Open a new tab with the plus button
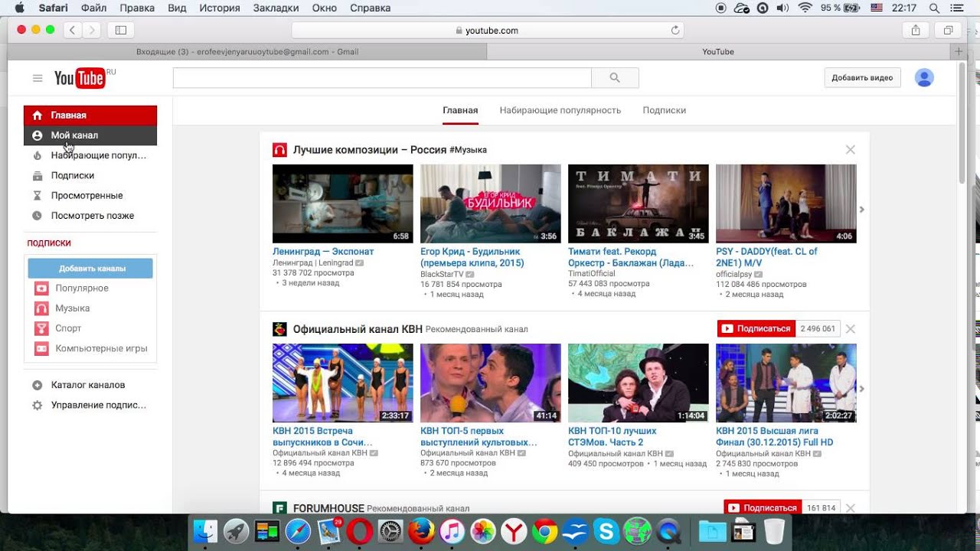The image size is (980, 551). [959, 51]
